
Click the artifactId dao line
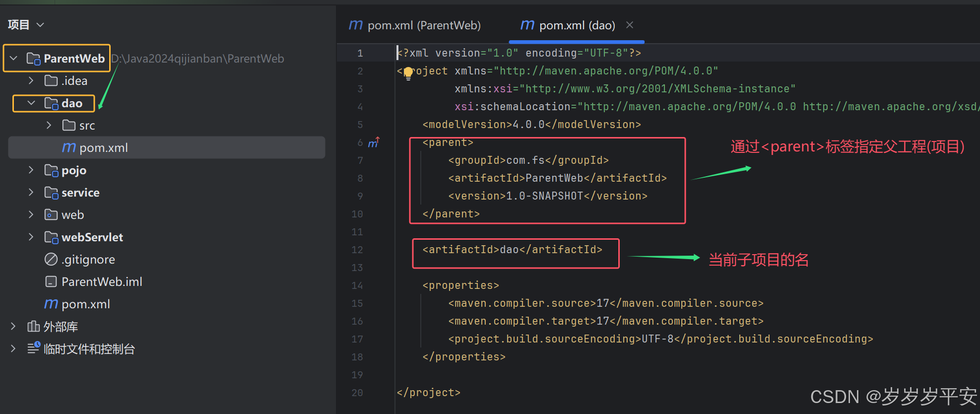[512, 250]
